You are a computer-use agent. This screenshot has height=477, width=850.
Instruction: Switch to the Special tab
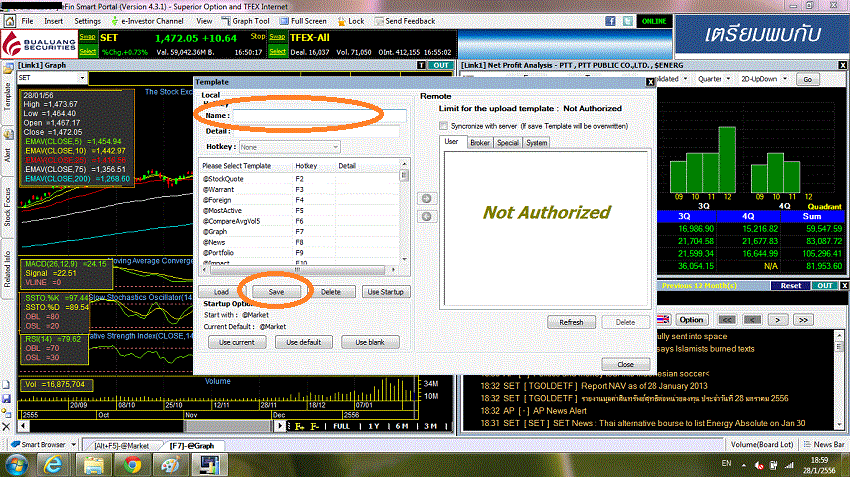pyautogui.click(x=507, y=143)
